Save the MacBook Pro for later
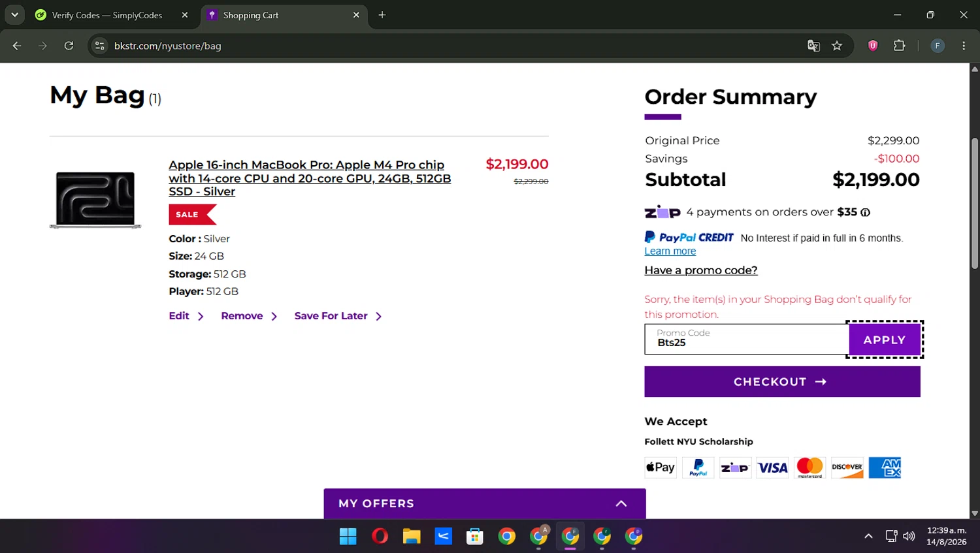 pos(338,316)
